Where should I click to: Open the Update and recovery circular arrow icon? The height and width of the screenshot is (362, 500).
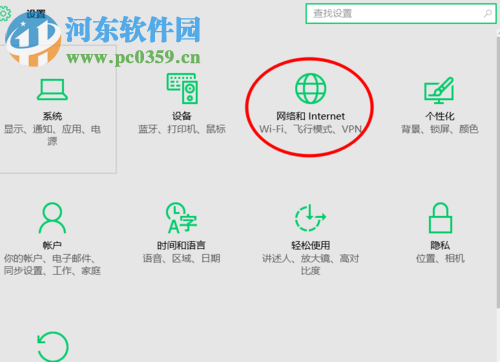[x=53, y=347]
